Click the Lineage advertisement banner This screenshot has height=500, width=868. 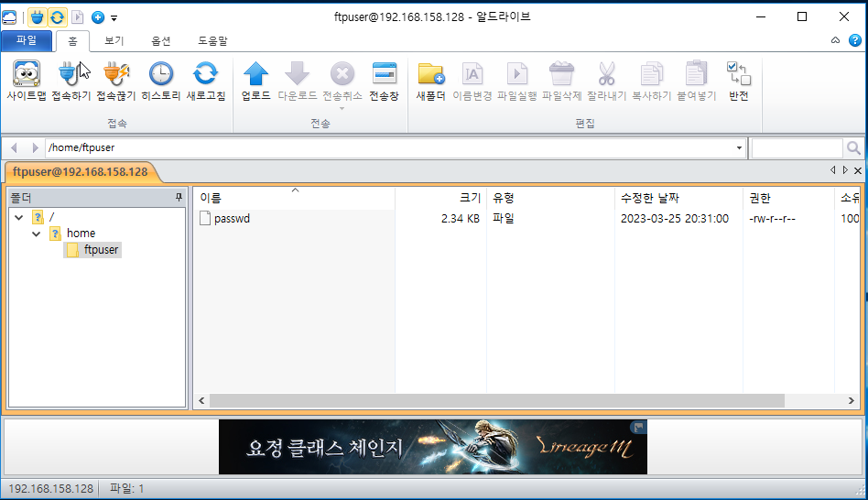(433, 447)
